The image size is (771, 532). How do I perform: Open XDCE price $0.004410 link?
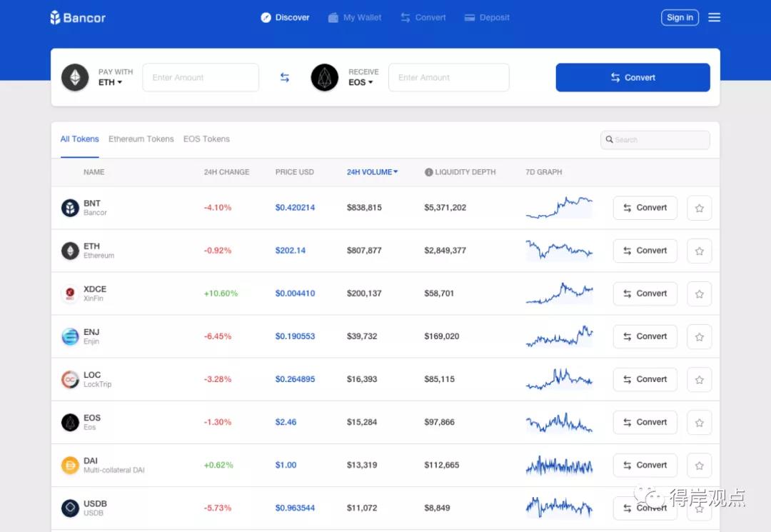[x=295, y=293]
